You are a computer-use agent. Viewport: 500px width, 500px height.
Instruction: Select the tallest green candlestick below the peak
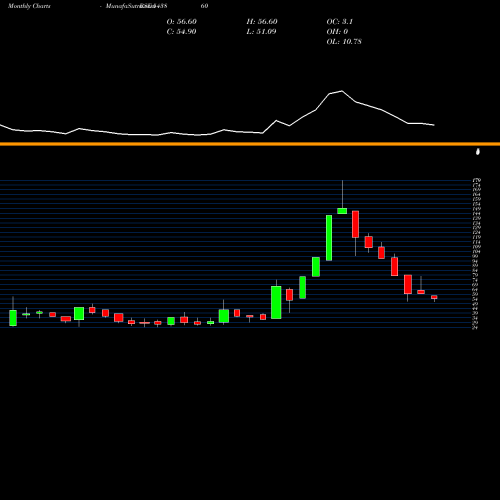pos(329,238)
